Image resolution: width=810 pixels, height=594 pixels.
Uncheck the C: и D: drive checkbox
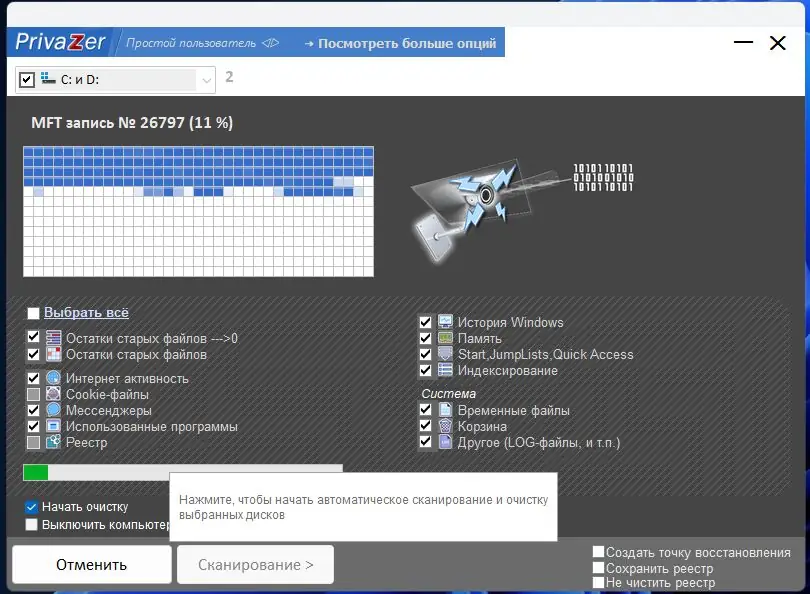27,80
